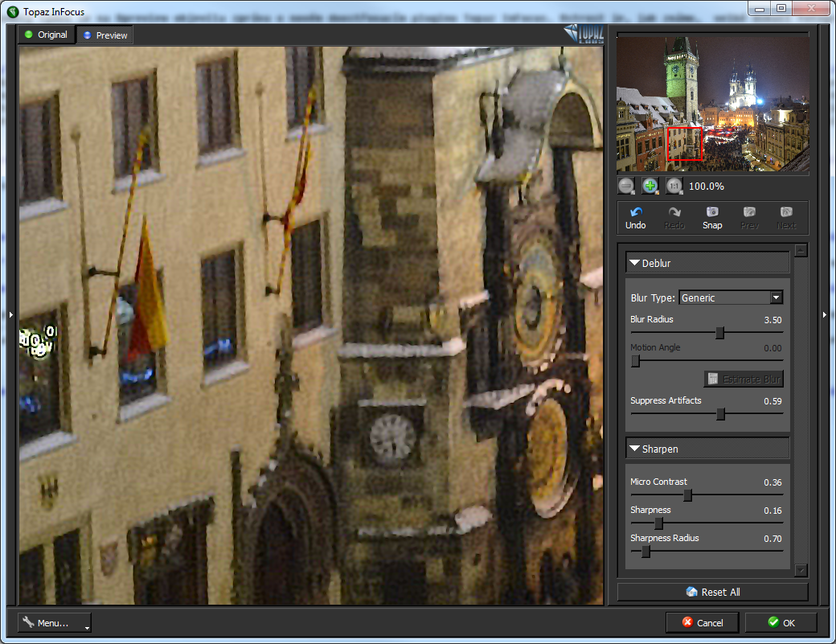The height and width of the screenshot is (644, 836).
Task: Click the zoom in magnifier icon
Action: [650, 186]
